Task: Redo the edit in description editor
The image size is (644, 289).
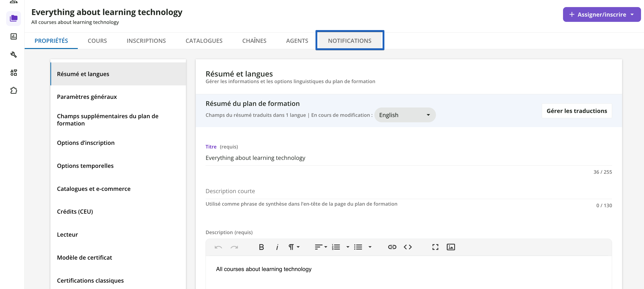Action: [234, 247]
